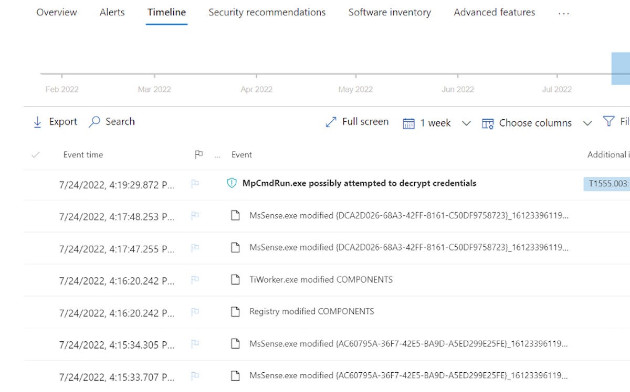The width and height of the screenshot is (630, 392).
Task: Click file icon of TiWorker.exe event
Action: click(x=235, y=279)
